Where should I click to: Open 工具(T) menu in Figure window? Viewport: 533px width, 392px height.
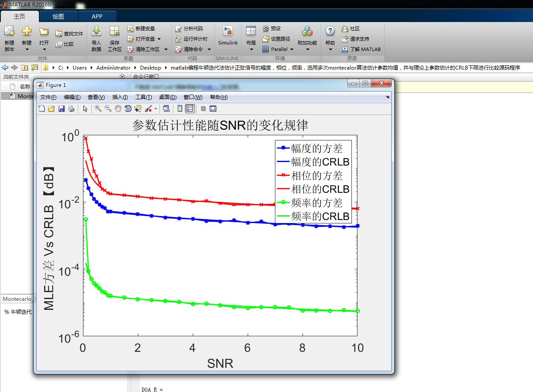click(144, 97)
